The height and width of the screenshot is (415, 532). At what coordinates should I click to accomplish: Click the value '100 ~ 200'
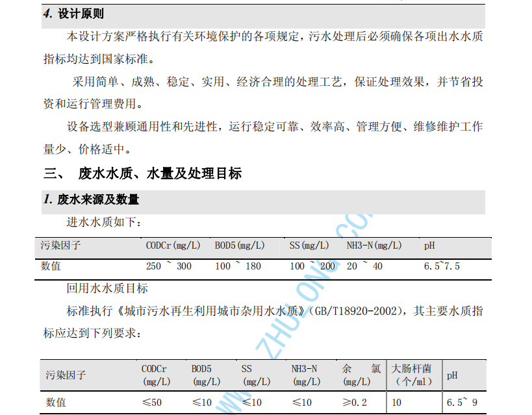tap(312, 266)
